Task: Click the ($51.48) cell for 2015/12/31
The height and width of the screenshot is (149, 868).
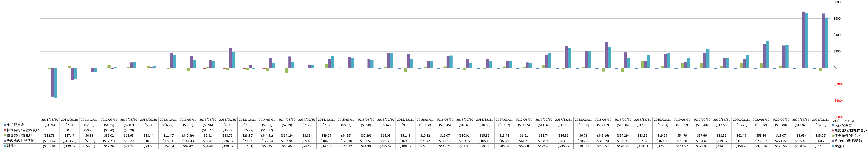Action: tap(405, 136)
